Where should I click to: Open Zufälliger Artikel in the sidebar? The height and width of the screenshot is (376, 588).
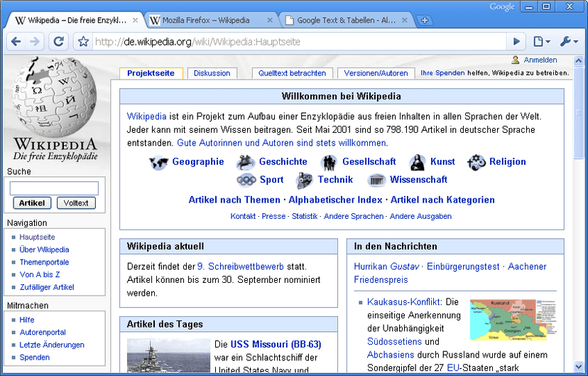click(47, 287)
